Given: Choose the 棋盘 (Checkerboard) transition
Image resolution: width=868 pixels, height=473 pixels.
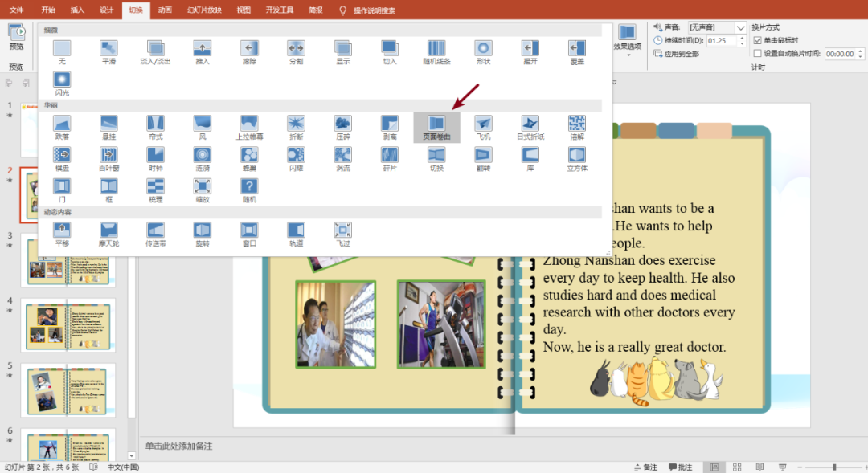Looking at the screenshot, I should pos(62,159).
